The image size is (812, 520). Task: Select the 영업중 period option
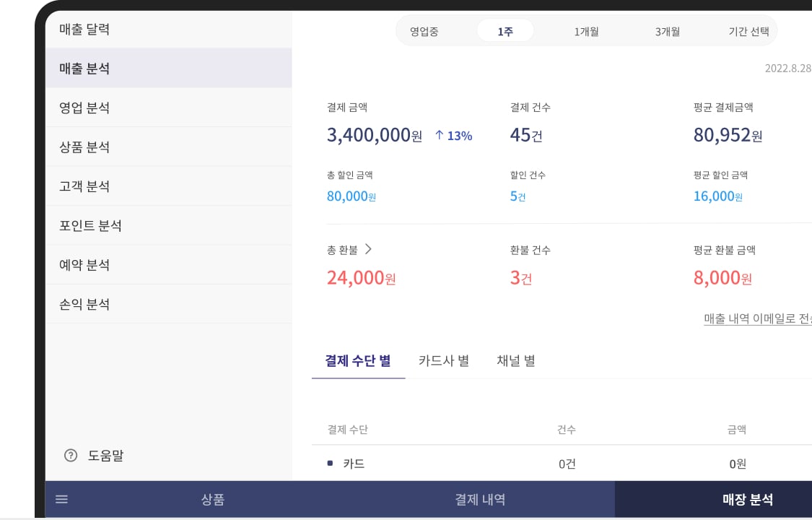click(x=424, y=31)
